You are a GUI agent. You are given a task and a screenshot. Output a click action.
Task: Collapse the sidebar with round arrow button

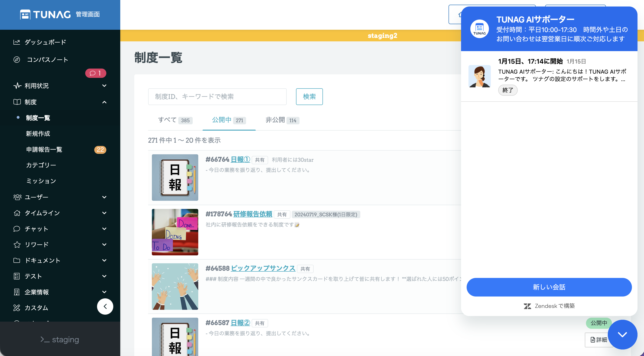[105, 306]
